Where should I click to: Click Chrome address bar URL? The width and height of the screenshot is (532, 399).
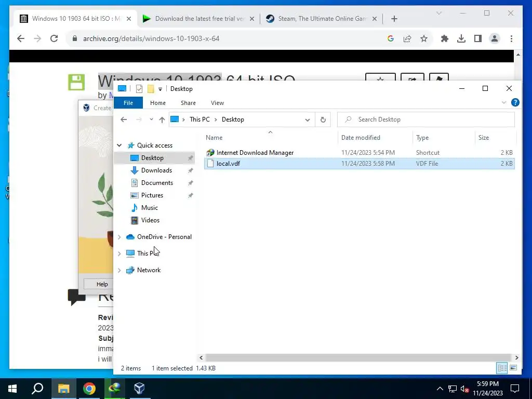151,38
